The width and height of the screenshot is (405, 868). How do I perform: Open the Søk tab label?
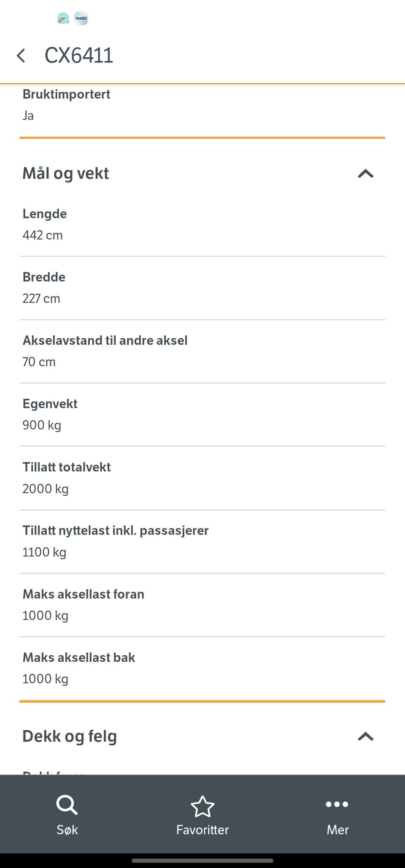click(x=67, y=830)
